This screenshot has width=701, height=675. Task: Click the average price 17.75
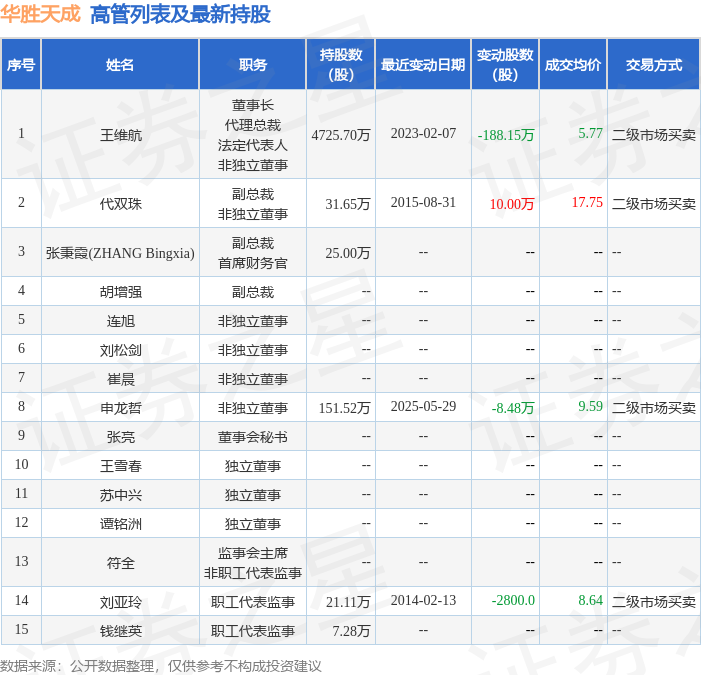tap(587, 202)
